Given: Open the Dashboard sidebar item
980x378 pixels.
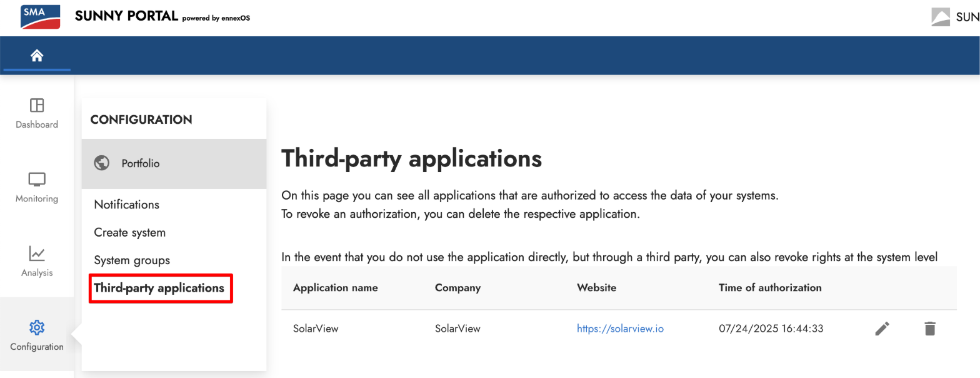Looking at the screenshot, I should 37,113.
